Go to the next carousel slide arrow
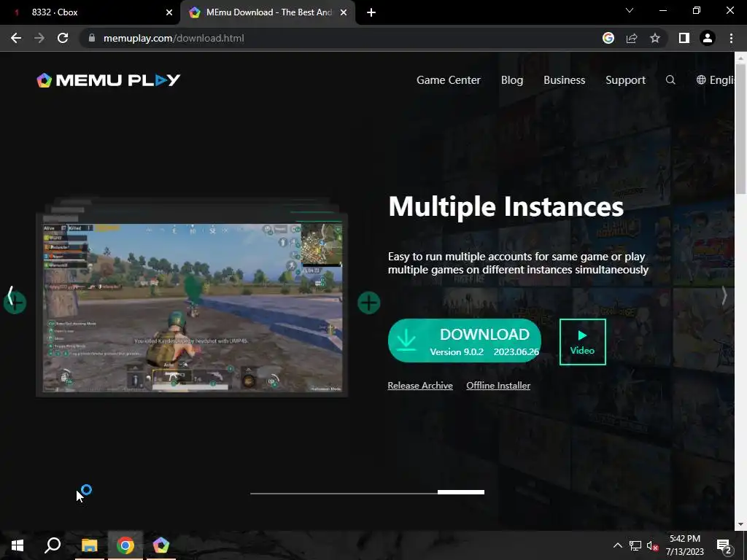Screen dimensions: 747x560 [x=724, y=296]
